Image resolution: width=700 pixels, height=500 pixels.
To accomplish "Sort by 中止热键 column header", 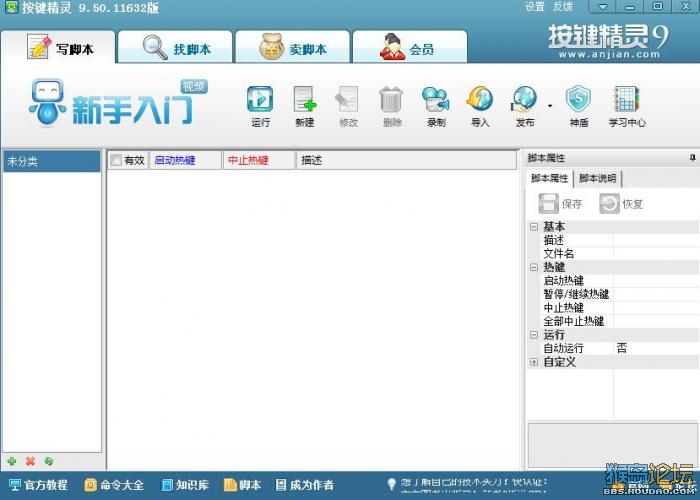I will pos(259,160).
